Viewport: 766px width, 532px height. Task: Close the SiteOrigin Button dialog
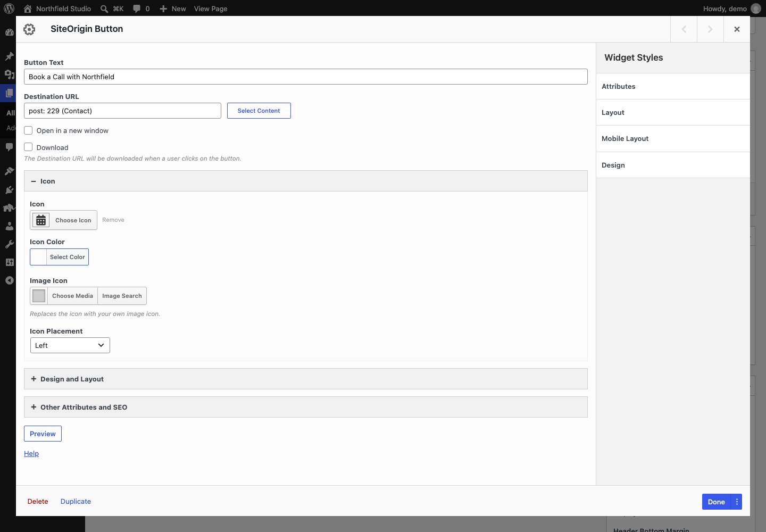pos(737,29)
